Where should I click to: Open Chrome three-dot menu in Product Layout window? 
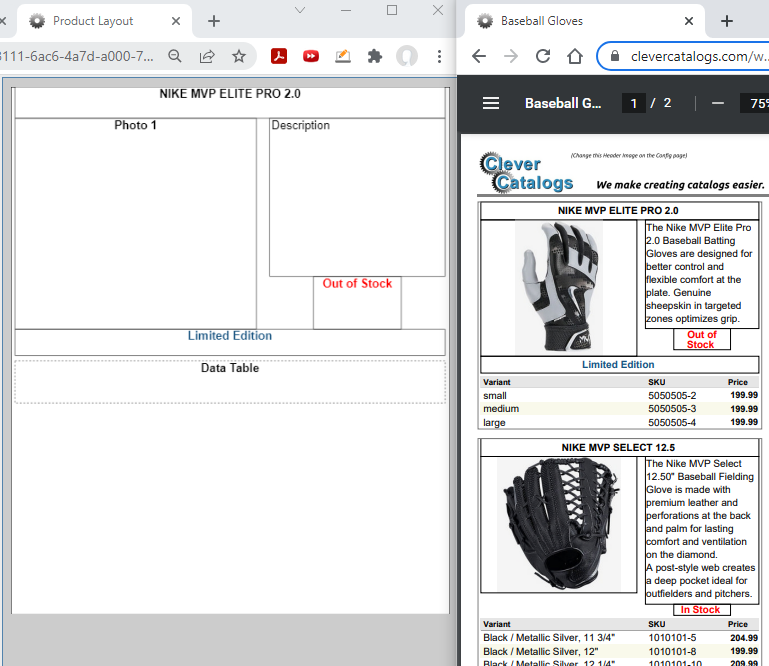point(439,56)
